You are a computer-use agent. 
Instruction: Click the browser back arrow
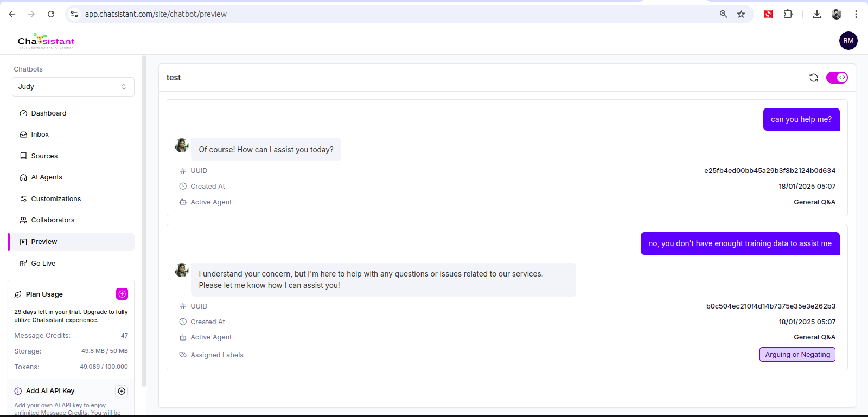(x=12, y=14)
